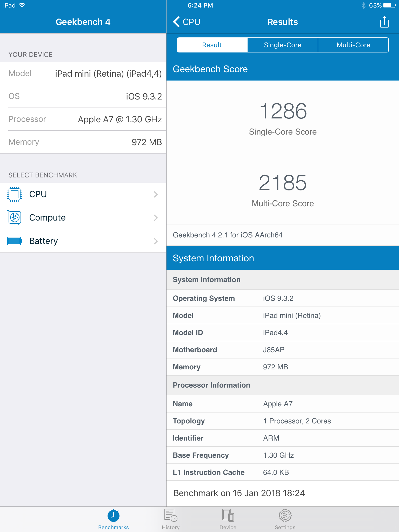Viewport: 399px width, 532px height.
Task: Tap the Single-Core Score label
Action: [x=283, y=132]
